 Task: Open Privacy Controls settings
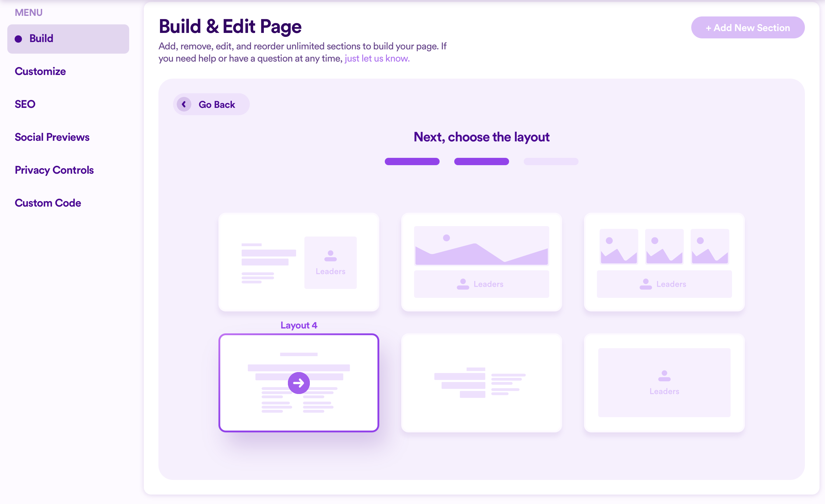[x=54, y=170]
